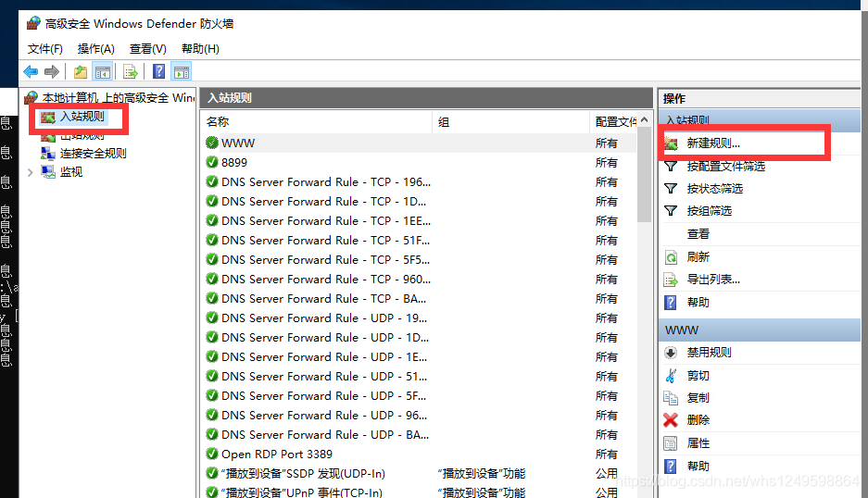
Task: Open the 文件(F) menu
Action: tap(44, 49)
